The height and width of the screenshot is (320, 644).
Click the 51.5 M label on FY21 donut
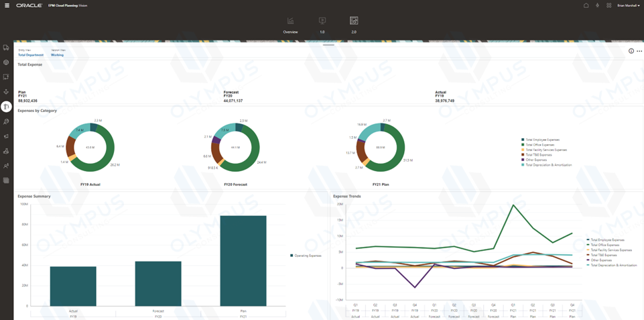(408, 160)
